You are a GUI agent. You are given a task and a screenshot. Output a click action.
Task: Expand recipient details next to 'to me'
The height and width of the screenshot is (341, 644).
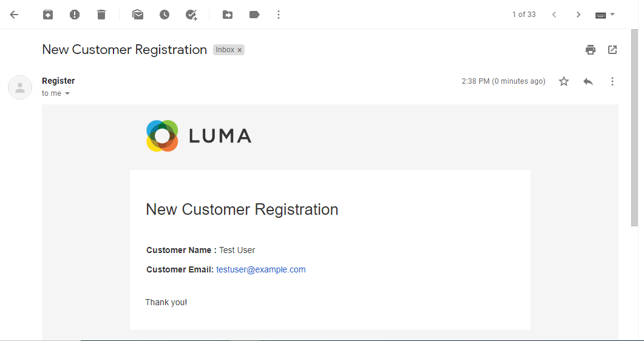point(67,93)
